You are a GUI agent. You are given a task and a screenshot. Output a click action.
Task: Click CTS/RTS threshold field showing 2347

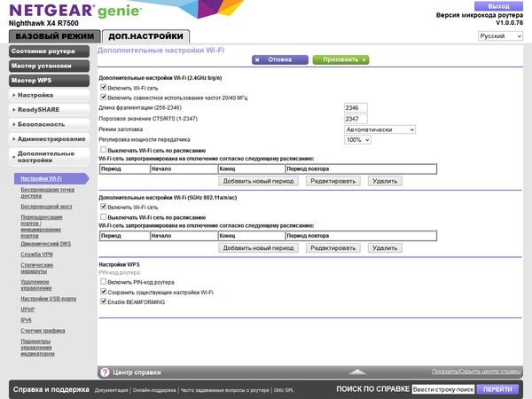coord(356,119)
